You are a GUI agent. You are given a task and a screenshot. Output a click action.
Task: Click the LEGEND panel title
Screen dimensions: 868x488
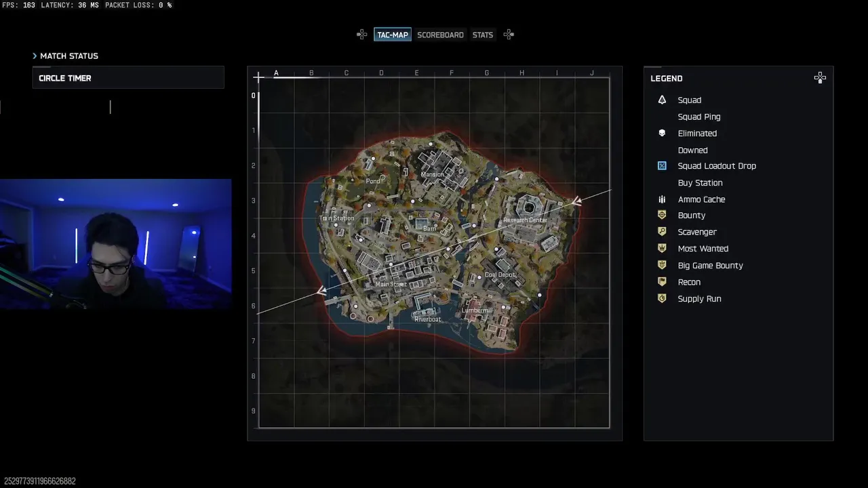(667, 79)
